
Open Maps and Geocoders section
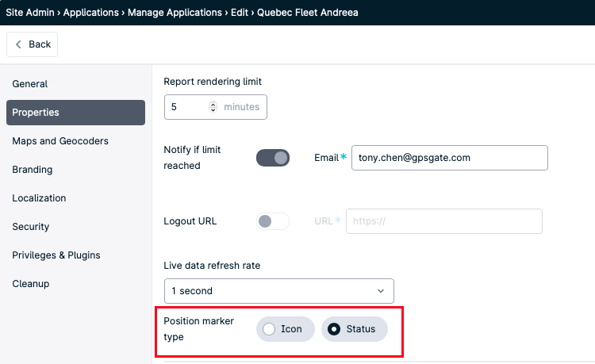click(60, 141)
